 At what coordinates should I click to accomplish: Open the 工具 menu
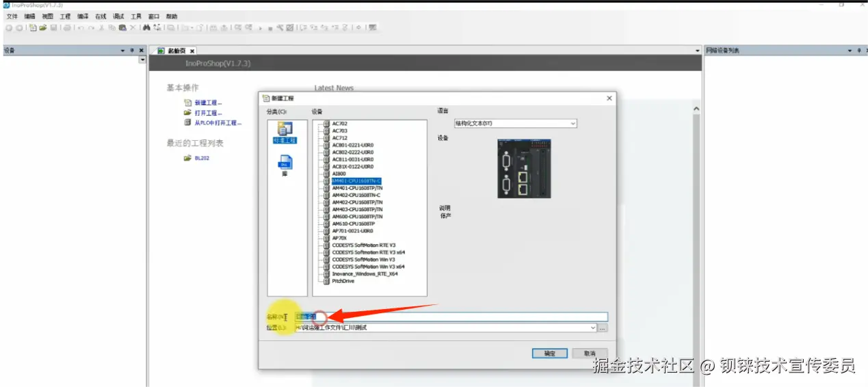click(x=136, y=16)
